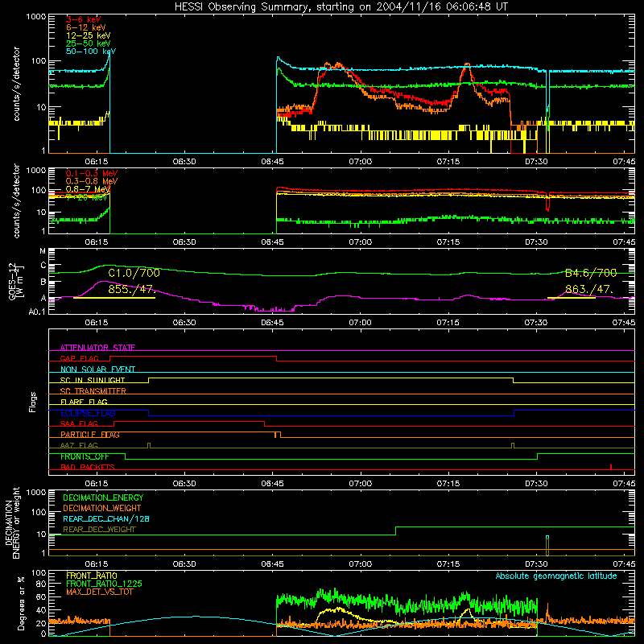Click the B4.6/700 flare annotation
644x644 pixels.
(591, 273)
